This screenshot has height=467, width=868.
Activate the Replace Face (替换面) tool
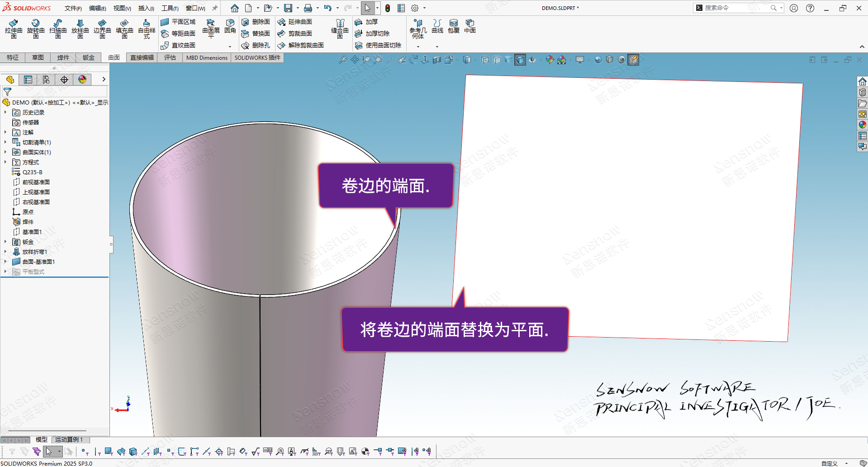coord(256,33)
